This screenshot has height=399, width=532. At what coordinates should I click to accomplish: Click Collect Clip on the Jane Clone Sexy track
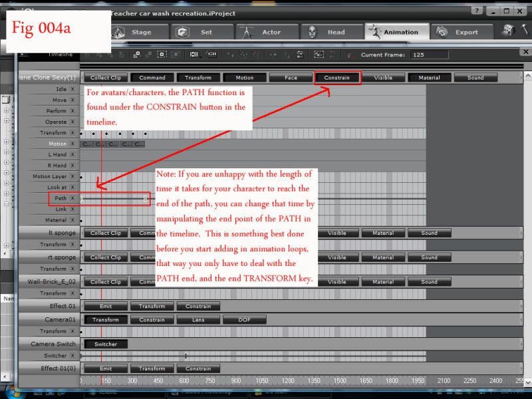[106, 78]
